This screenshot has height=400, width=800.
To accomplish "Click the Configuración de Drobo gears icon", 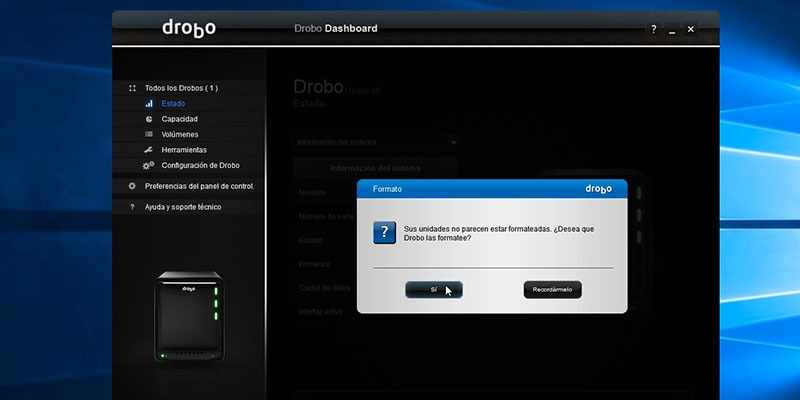I will (x=148, y=165).
